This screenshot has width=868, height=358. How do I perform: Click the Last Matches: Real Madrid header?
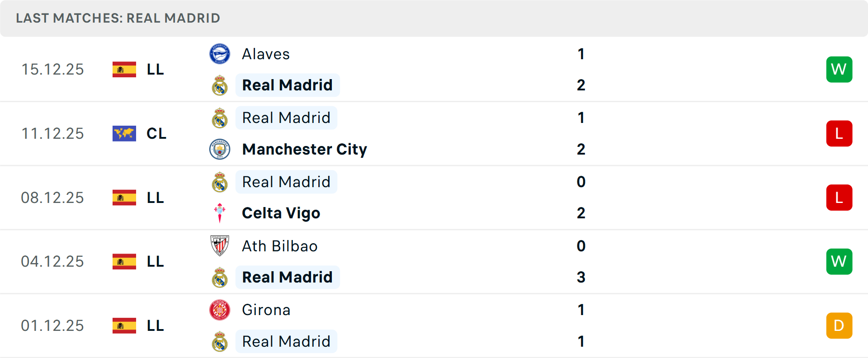pyautogui.click(x=118, y=18)
